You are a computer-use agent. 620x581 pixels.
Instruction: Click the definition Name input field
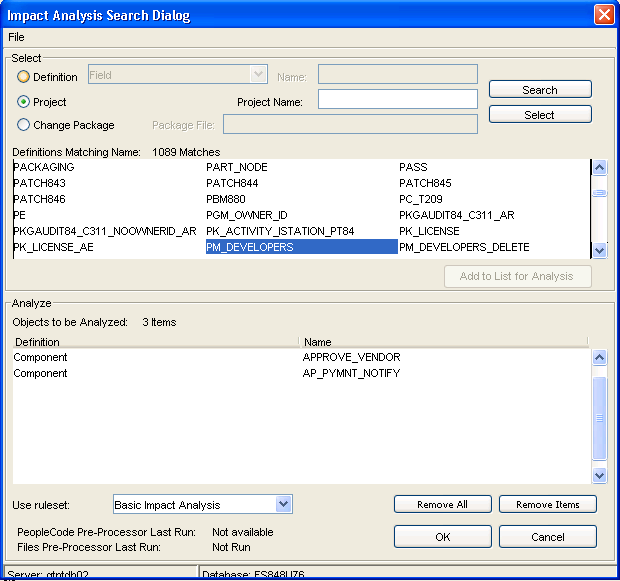[x=398, y=74]
